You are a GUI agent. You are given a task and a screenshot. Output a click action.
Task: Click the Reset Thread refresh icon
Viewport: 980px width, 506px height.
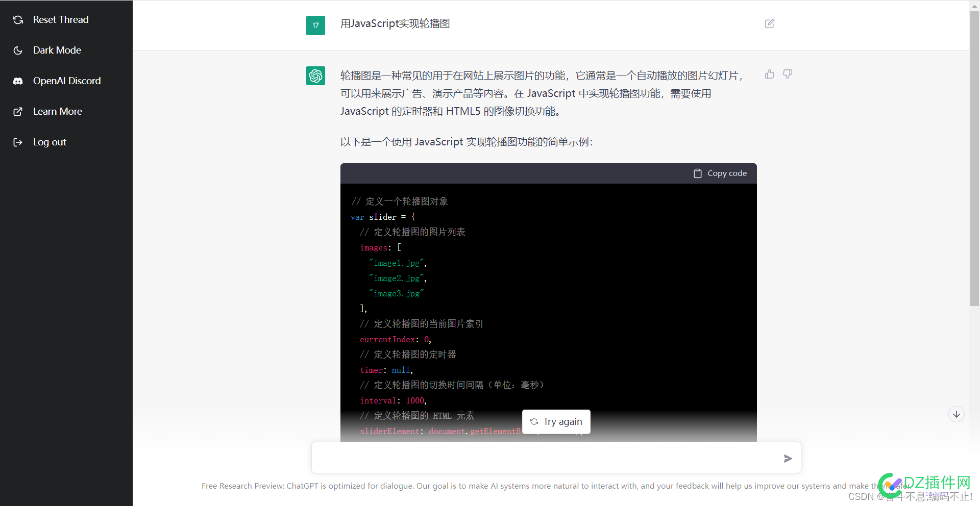(18, 20)
